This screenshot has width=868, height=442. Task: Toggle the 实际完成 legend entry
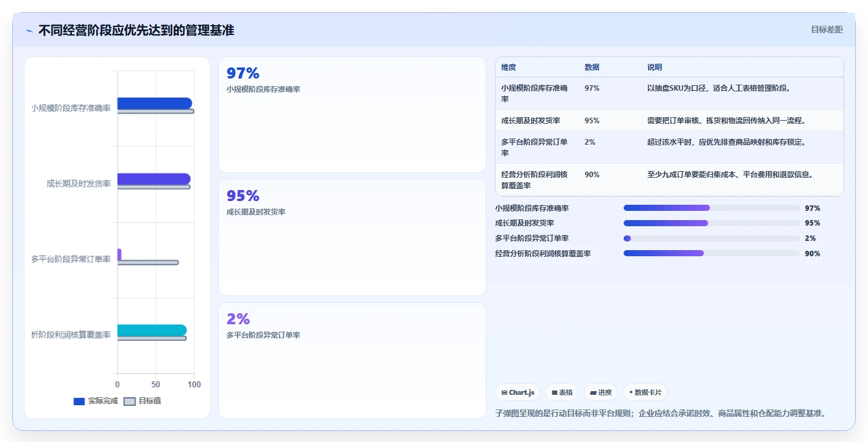[96, 401]
